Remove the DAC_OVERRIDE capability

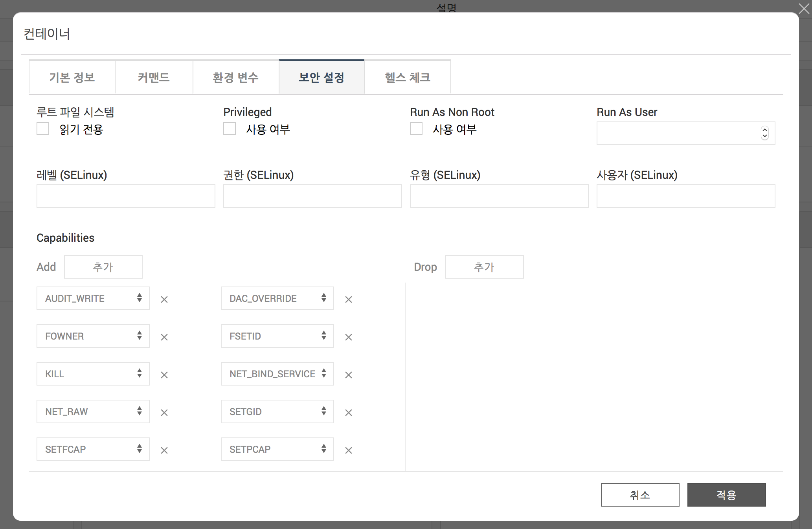coord(349,299)
